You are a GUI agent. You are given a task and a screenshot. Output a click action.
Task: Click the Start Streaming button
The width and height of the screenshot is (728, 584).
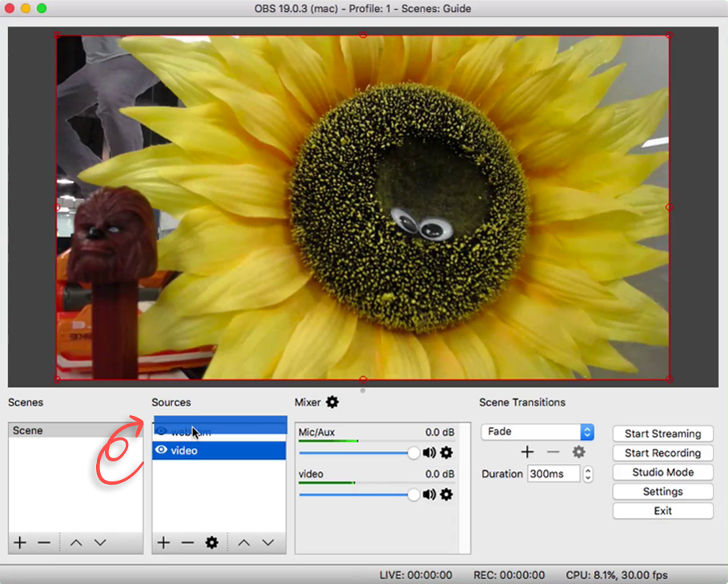(x=662, y=433)
